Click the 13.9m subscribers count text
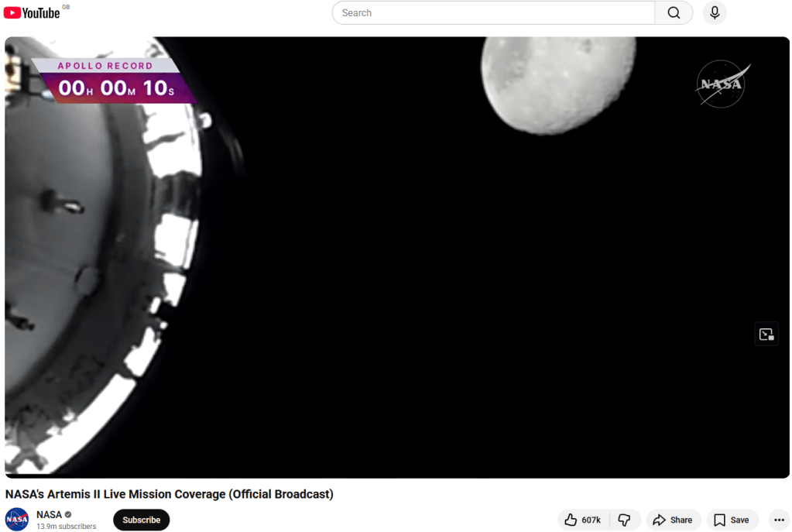This screenshot has height=532, width=792. [x=67, y=527]
